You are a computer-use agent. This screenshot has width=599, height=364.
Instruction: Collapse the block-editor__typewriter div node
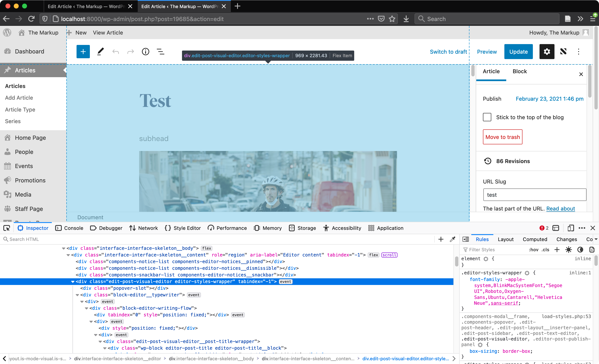pos(77,295)
